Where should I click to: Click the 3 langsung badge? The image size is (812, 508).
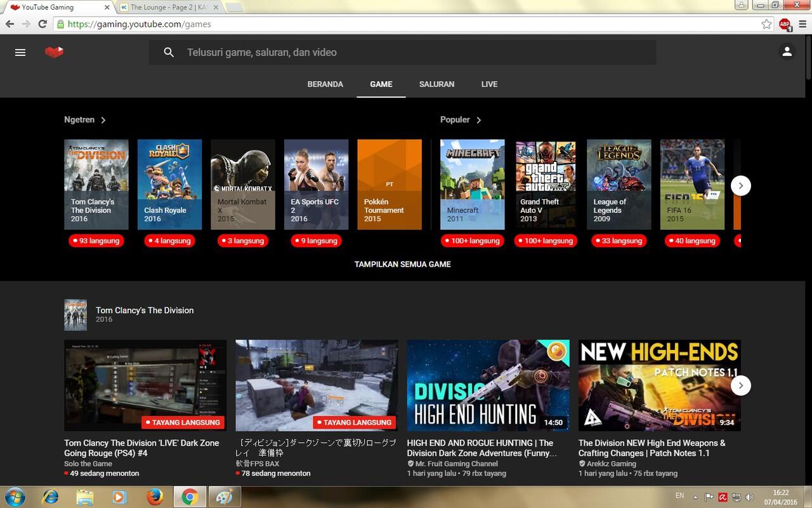243,241
